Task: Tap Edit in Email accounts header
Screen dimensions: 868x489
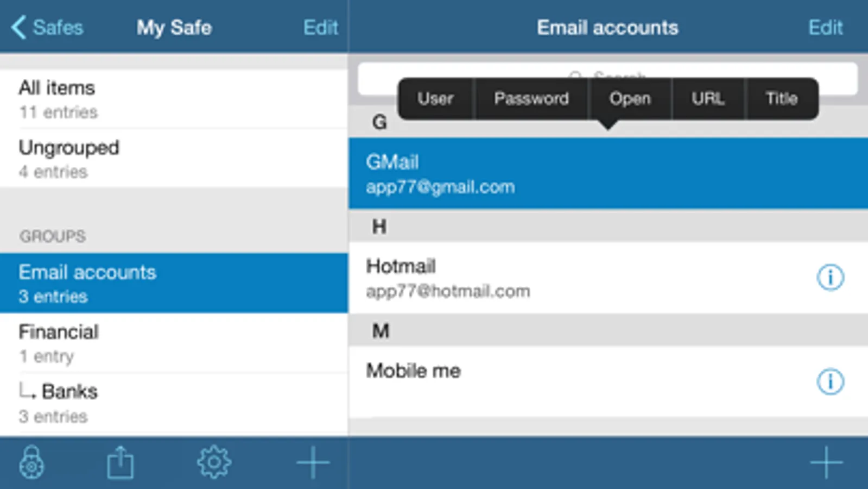Action: [825, 27]
